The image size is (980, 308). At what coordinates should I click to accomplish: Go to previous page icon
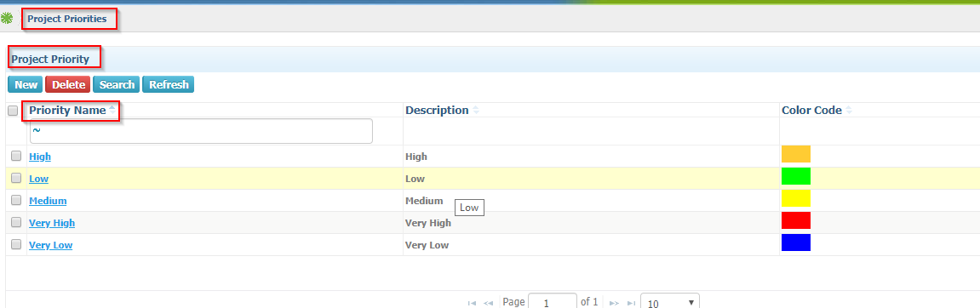[x=489, y=303]
